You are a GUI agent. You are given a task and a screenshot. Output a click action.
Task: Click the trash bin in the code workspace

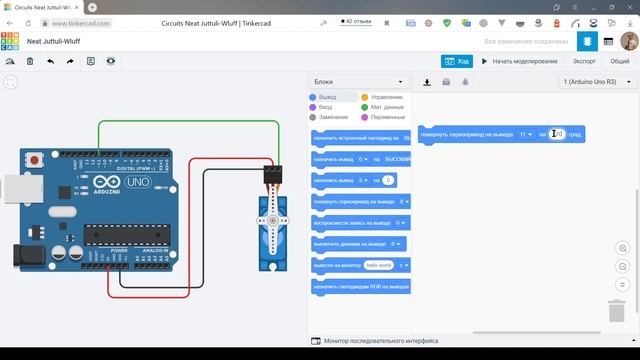point(617,311)
